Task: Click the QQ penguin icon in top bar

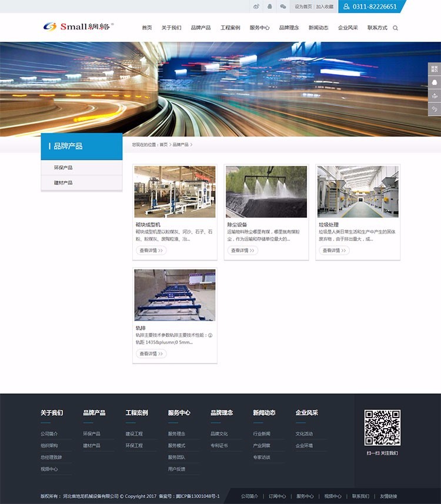Action: pyautogui.click(x=270, y=6)
